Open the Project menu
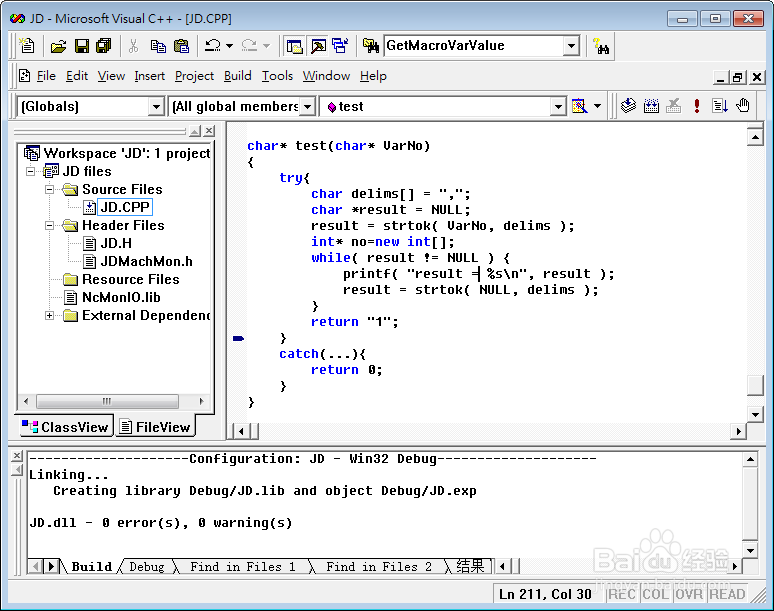774x611 pixels. point(194,76)
